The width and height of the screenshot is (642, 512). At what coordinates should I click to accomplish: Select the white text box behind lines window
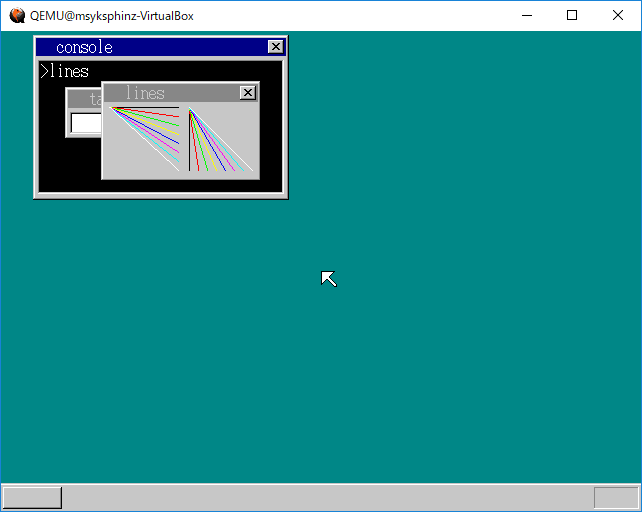point(86,123)
